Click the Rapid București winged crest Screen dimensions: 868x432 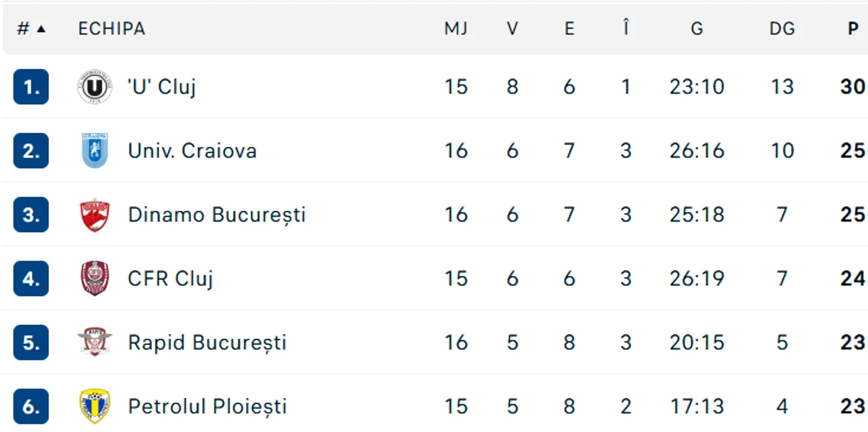95,343
